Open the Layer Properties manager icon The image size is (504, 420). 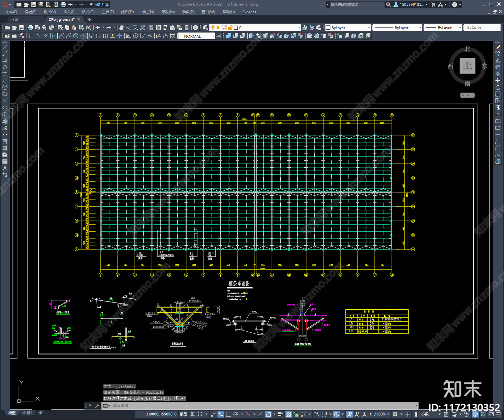tap(205, 28)
